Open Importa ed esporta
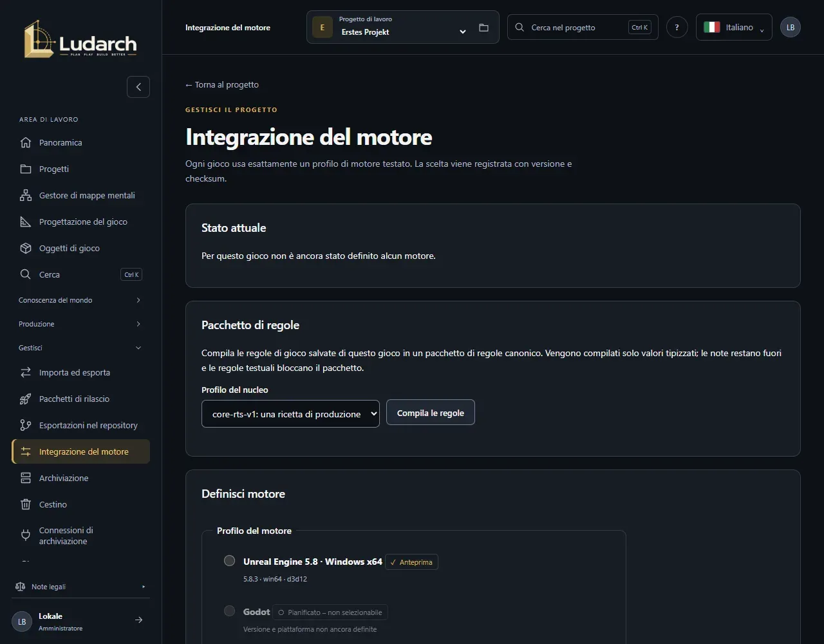 pyautogui.click(x=80, y=372)
